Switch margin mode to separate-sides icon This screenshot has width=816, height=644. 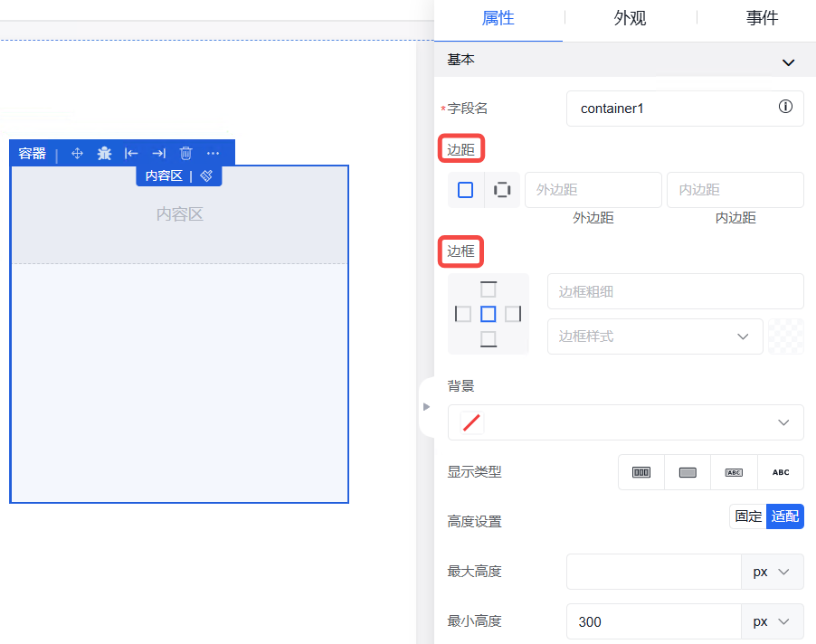502,190
